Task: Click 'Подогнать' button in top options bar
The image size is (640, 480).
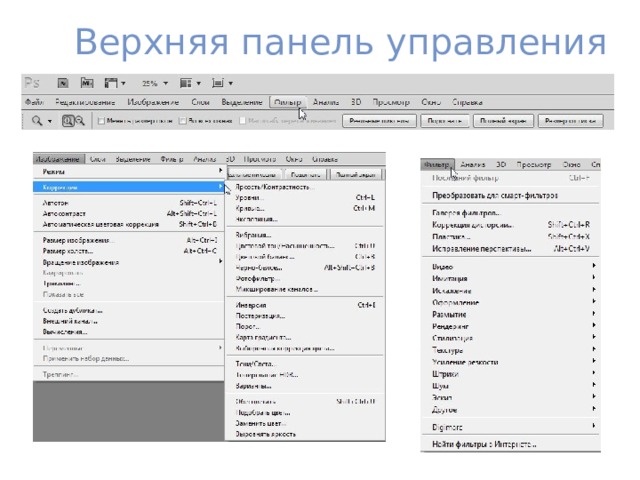Action: (444, 121)
